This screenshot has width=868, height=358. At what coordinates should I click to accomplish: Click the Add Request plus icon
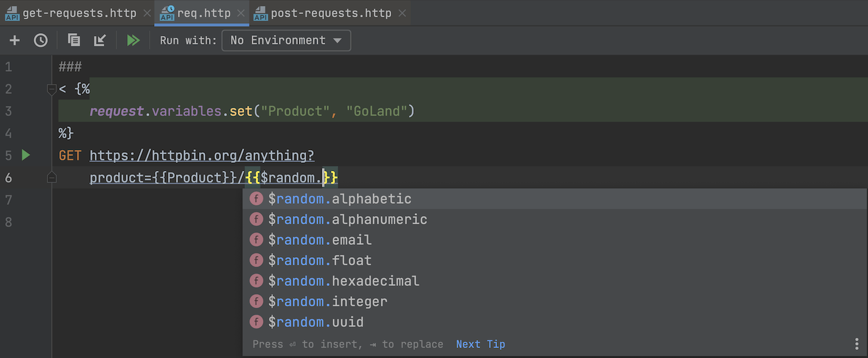pyautogui.click(x=14, y=41)
